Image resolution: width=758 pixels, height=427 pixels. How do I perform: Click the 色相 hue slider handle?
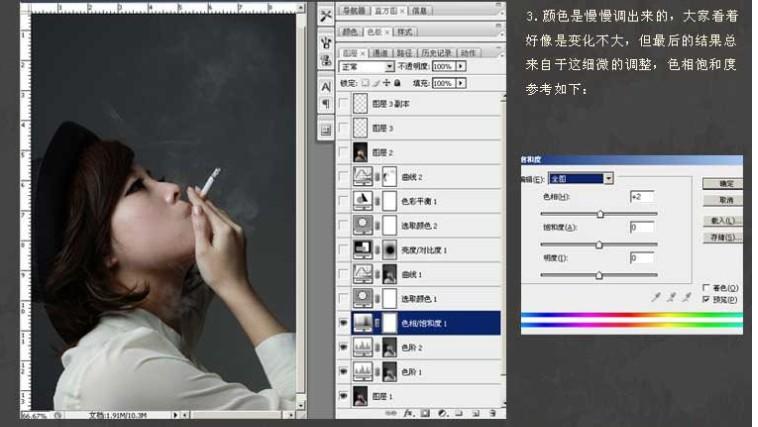pyautogui.click(x=600, y=214)
